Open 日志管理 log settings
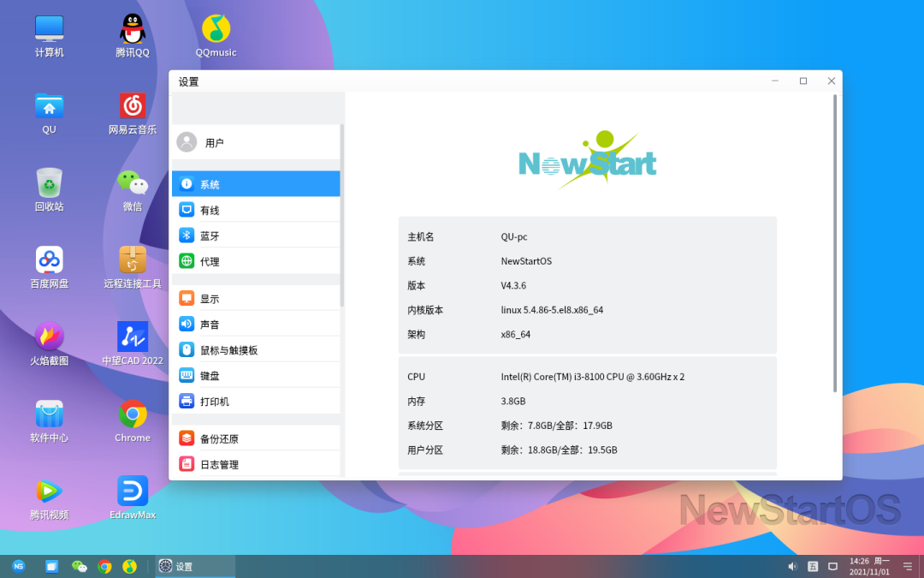924x578 pixels. pyautogui.click(x=257, y=464)
